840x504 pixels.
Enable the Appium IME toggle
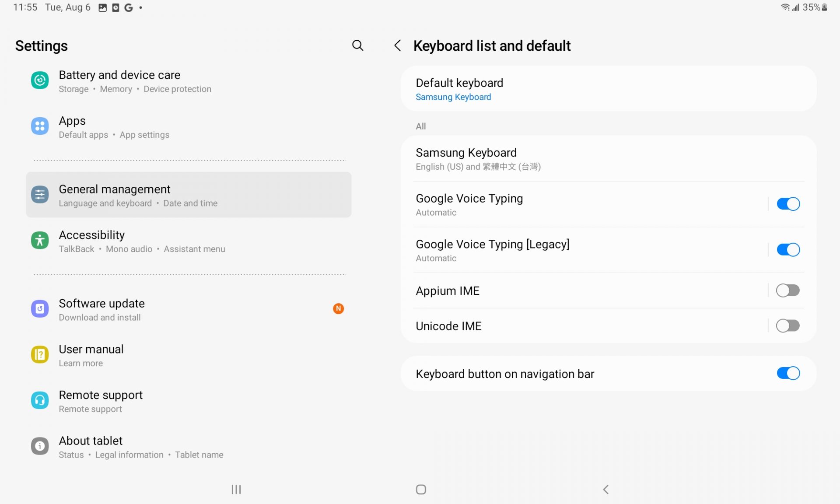tap(787, 291)
